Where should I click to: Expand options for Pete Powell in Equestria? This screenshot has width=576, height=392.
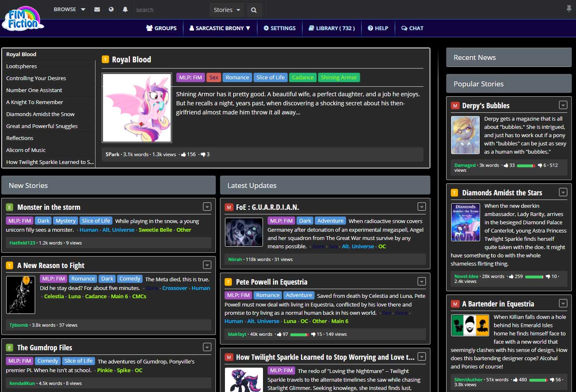click(421, 282)
